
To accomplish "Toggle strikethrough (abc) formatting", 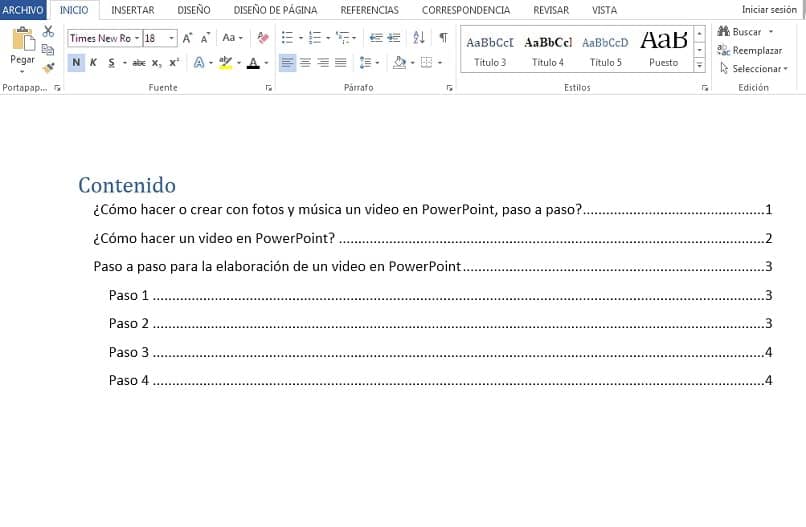I will (x=139, y=63).
